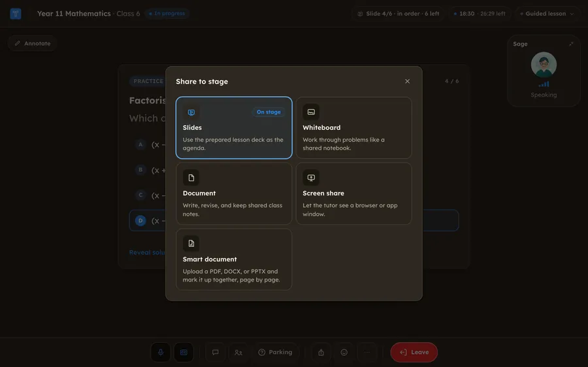This screenshot has height=367, width=588.
Task: Click the Document page icon
Action: pos(191,178)
